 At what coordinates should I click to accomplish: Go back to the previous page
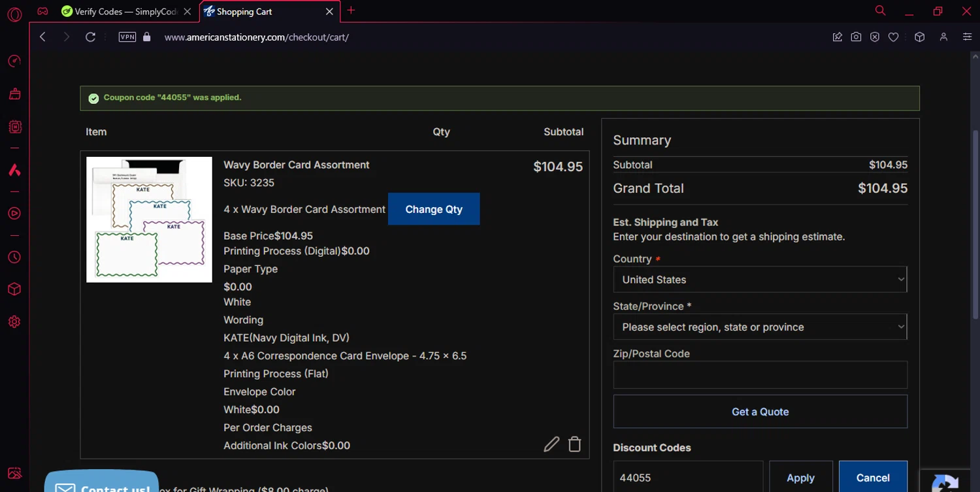(43, 37)
